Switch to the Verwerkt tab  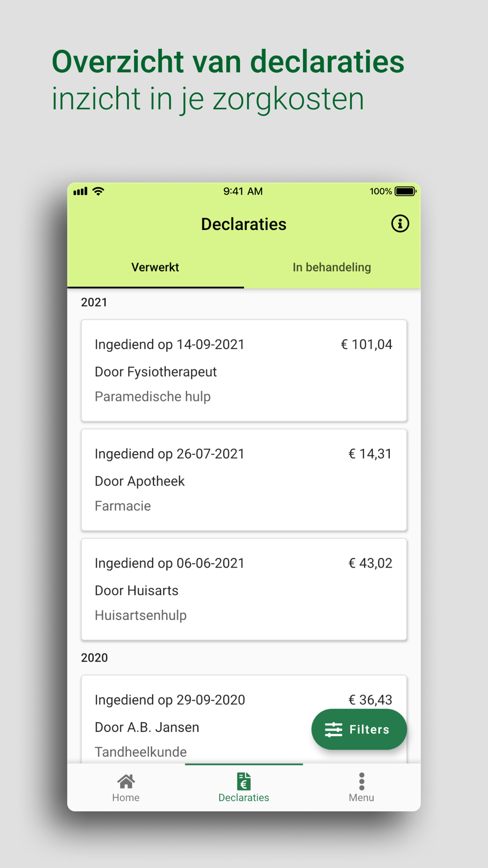[155, 268]
